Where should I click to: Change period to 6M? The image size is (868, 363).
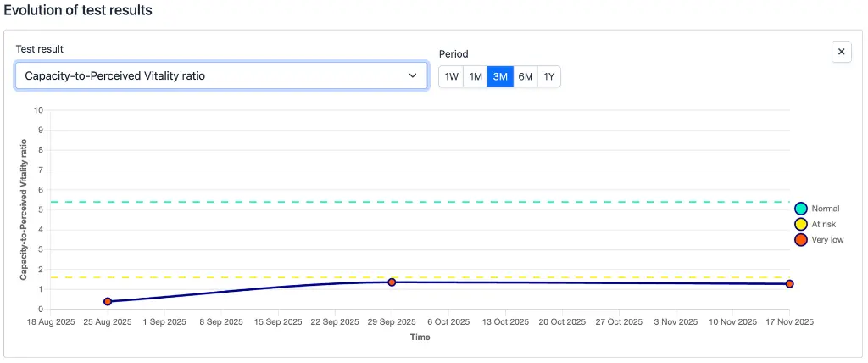(526, 76)
